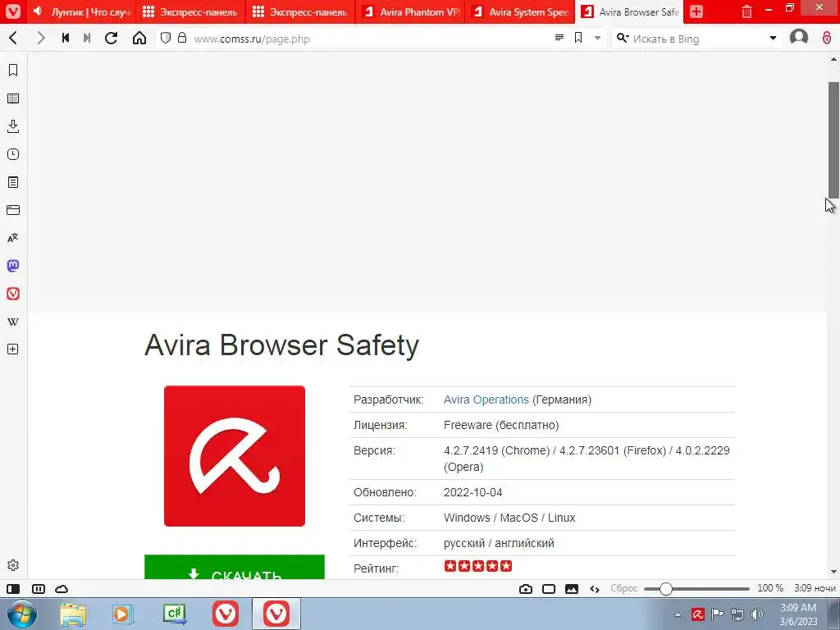Go back to the previous page

(13, 38)
